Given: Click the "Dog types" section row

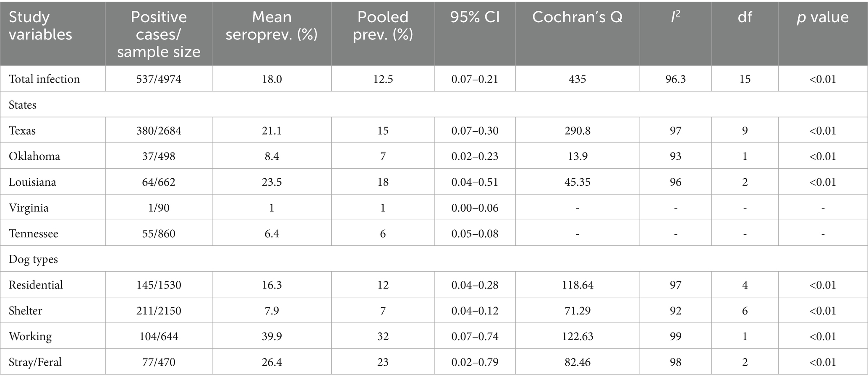Looking at the screenshot, I should coord(33,259).
